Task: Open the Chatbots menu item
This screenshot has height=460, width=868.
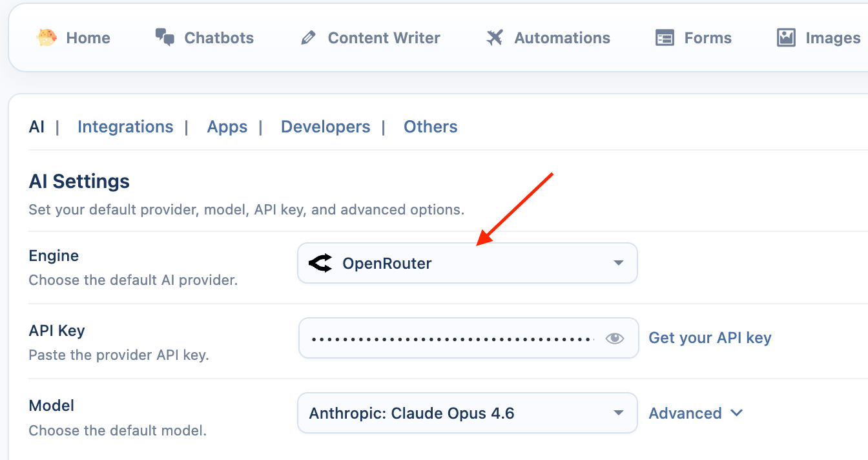Action: 219,38
